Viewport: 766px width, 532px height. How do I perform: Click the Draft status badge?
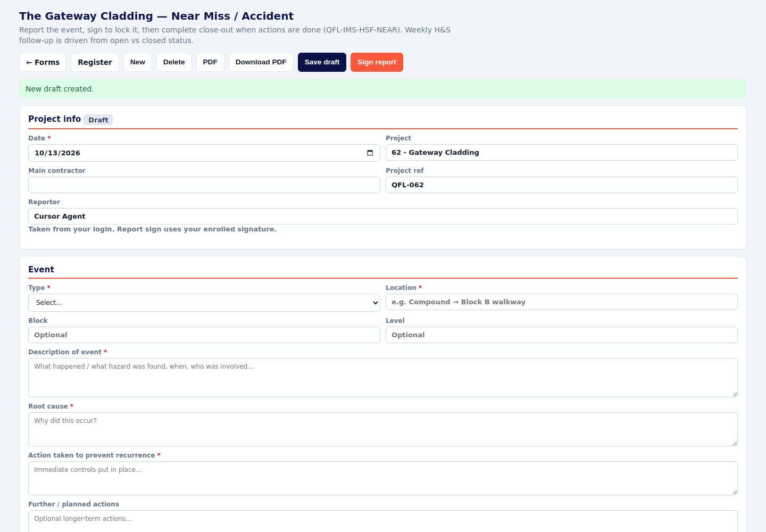[98, 120]
